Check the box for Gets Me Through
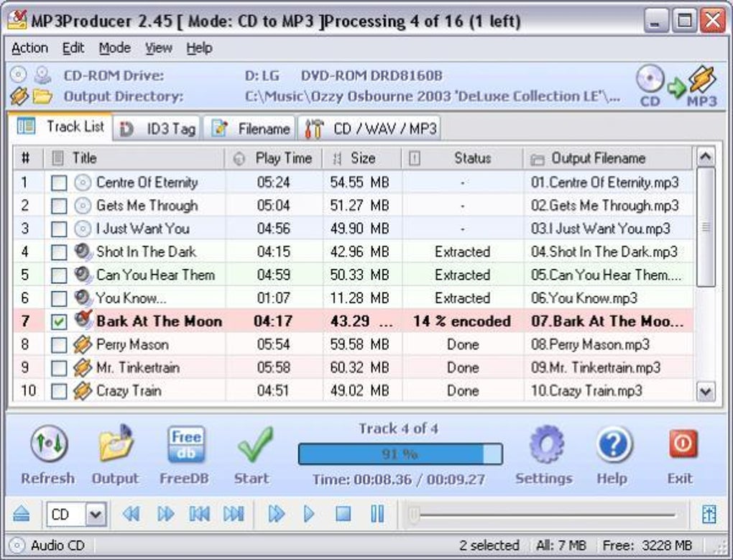The image size is (733, 560). [x=59, y=206]
